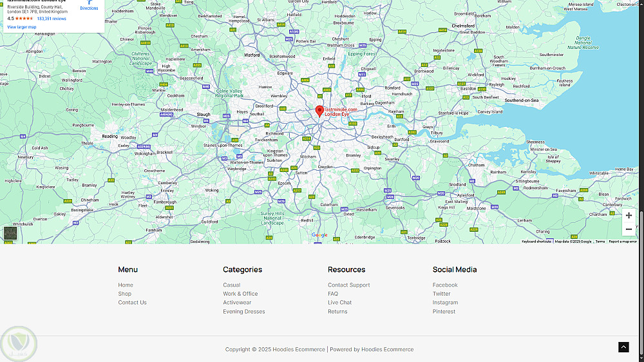Go to Home in the footer menu
Viewport: 644px width, 362px height.
126,285
